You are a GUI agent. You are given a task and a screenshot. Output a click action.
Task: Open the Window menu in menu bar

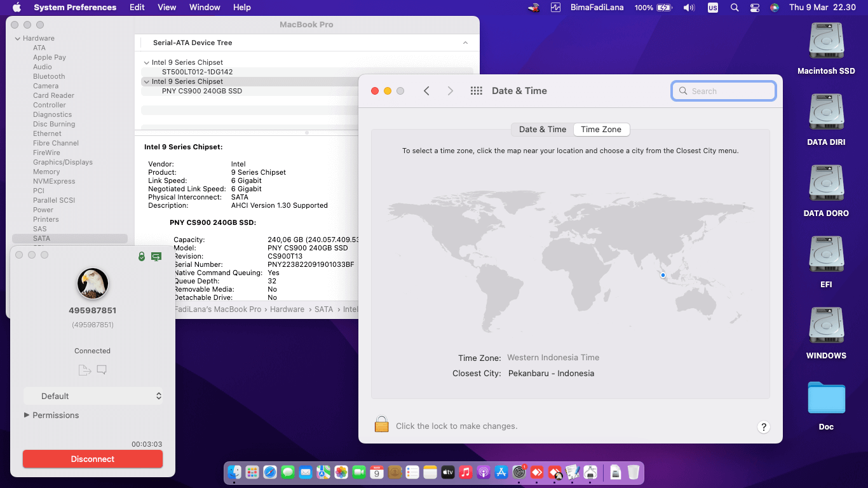tap(205, 8)
